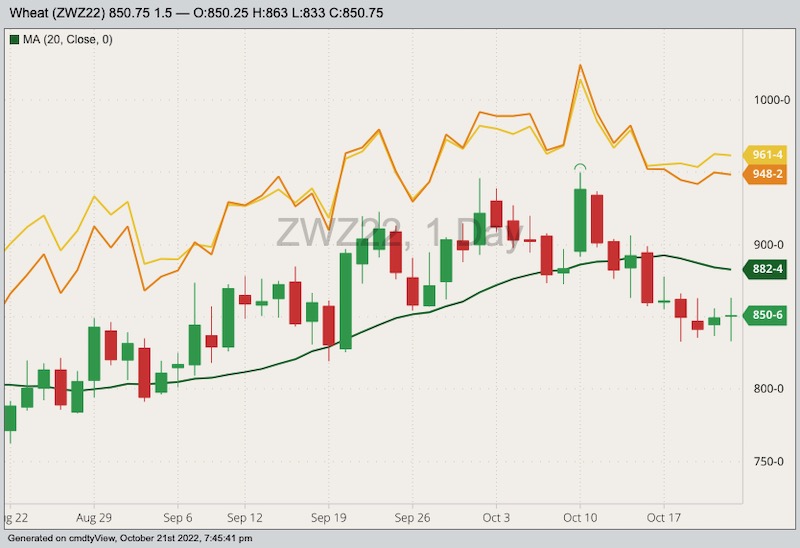Click the Sep 26 date axis label
Image resolution: width=800 pixels, height=548 pixels.
[x=412, y=518]
